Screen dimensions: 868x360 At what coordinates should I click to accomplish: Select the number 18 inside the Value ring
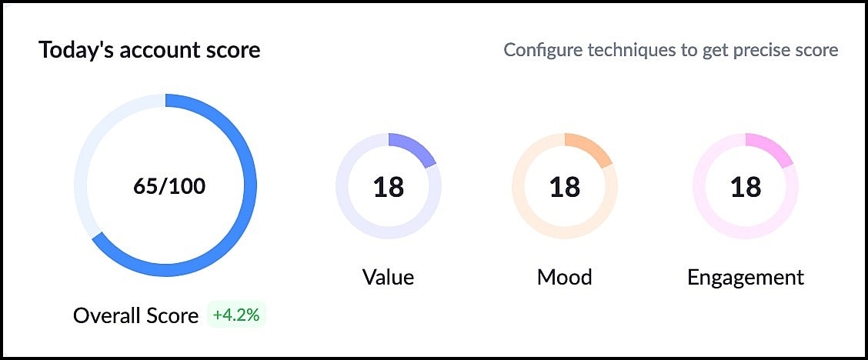(389, 187)
